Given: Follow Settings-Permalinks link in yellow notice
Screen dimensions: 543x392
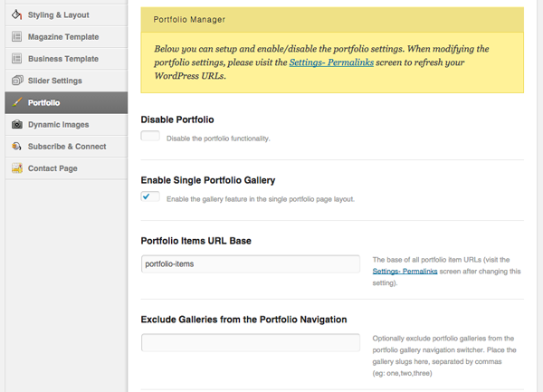Looking at the screenshot, I should point(331,62).
